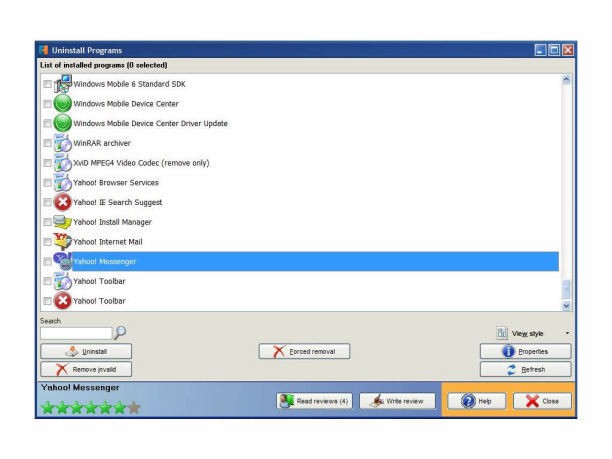This screenshot has height=459, width=612.
Task: Select the "Yahoo! Install Manager" entry text
Action: click(112, 222)
